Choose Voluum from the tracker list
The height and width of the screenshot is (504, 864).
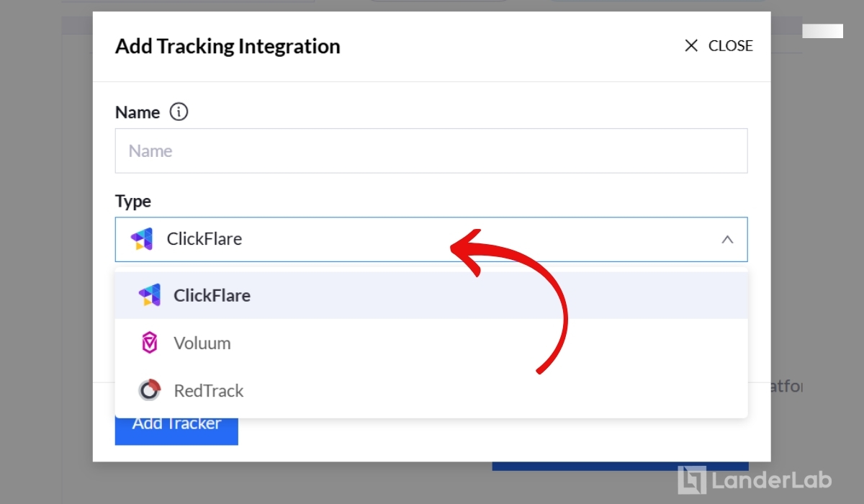point(431,343)
